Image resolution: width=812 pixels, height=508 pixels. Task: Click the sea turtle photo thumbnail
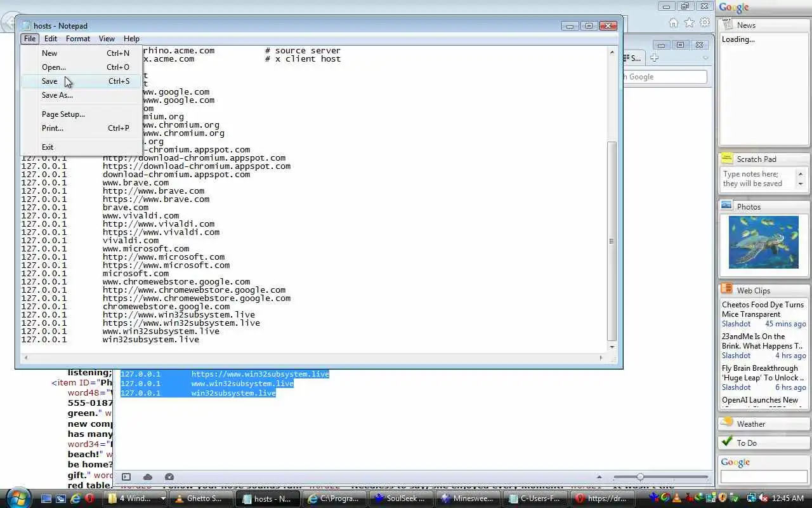point(764,242)
